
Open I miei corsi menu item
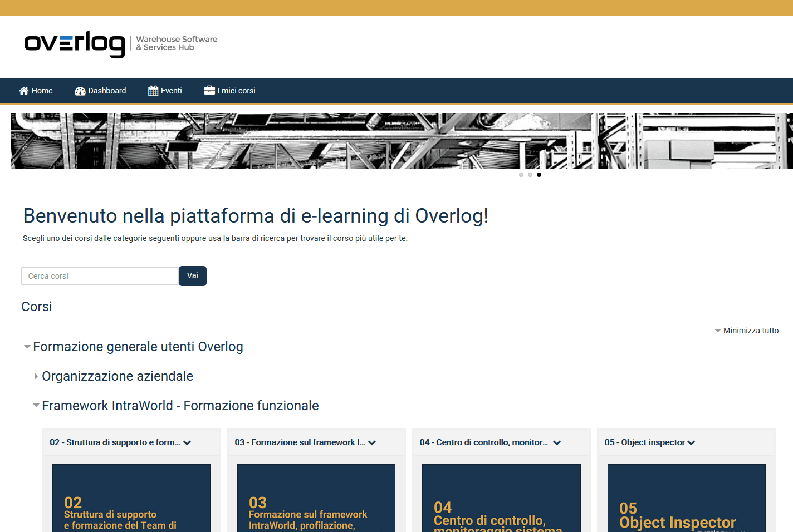click(x=229, y=91)
